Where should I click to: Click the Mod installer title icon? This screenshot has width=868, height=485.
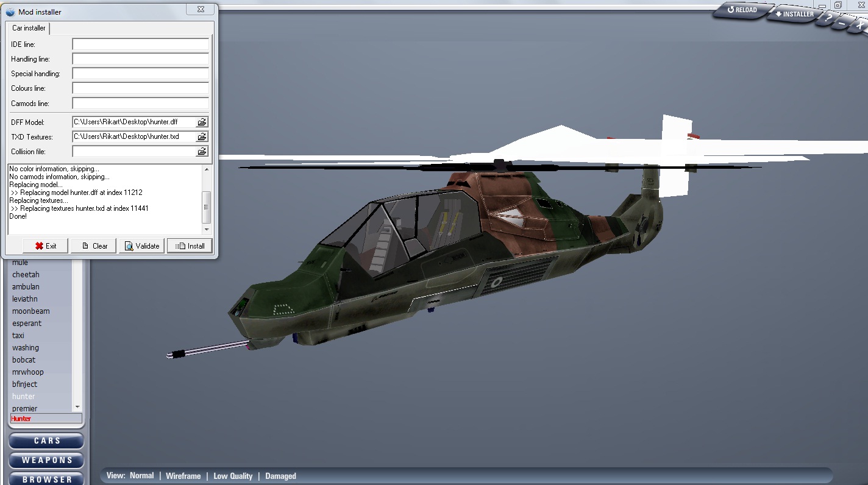10,12
